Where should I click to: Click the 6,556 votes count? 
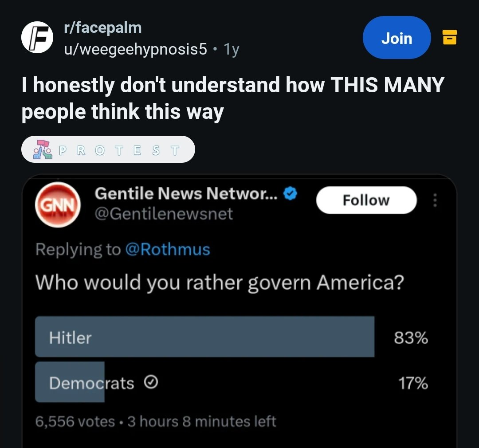75,421
